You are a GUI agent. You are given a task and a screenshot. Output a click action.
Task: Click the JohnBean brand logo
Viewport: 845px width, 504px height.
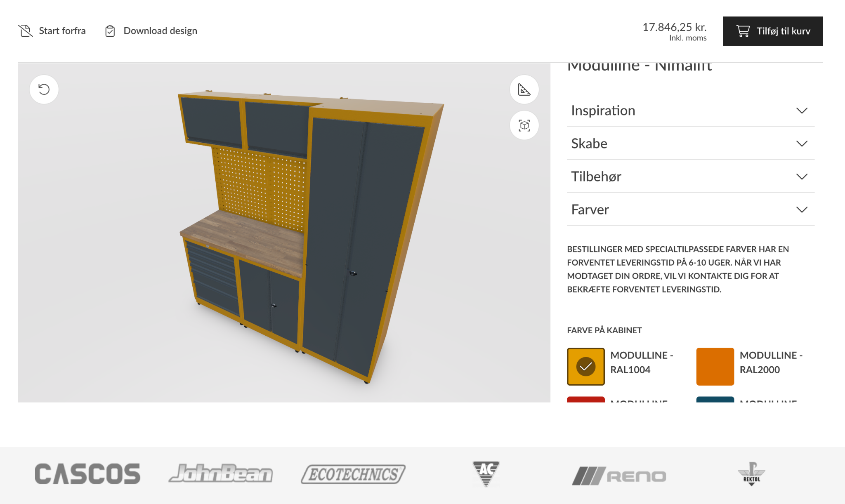[x=221, y=474]
